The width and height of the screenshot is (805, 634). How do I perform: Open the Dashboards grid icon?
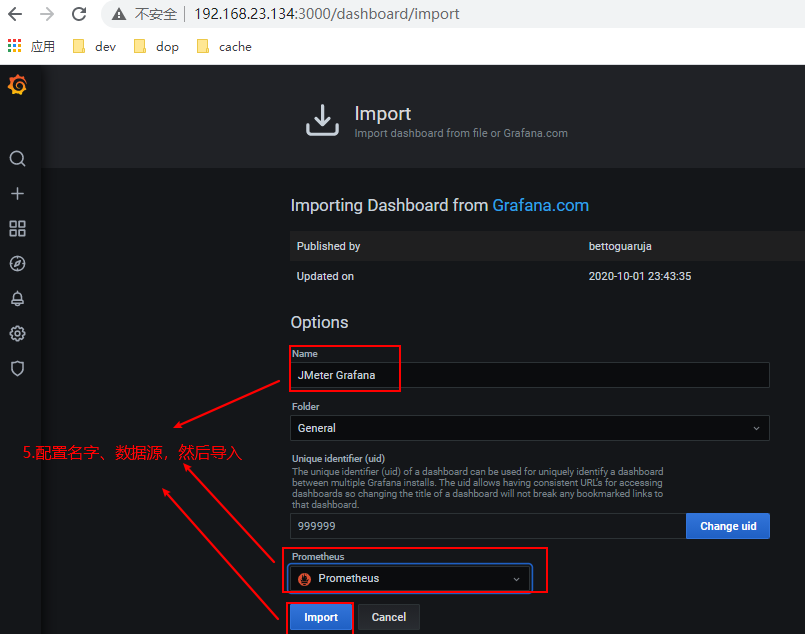click(17, 228)
